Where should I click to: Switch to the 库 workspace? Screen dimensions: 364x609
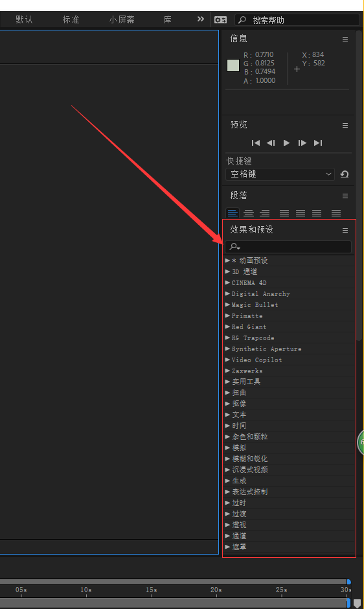[168, 19]
